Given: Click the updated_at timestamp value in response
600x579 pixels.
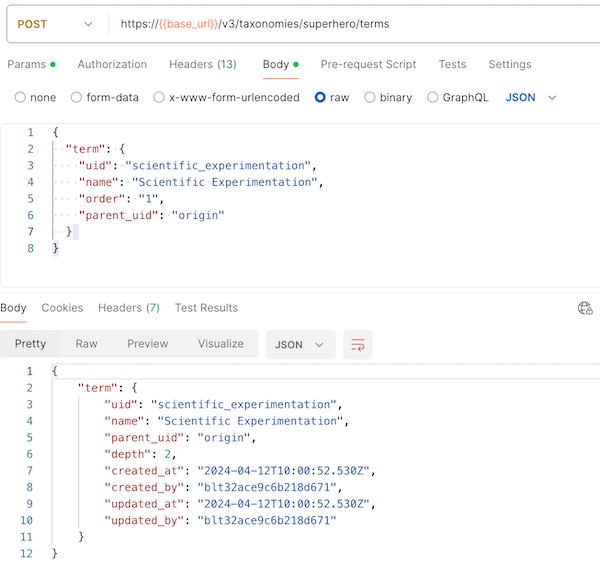Looking at the screenshot, I should coord(283,504).
